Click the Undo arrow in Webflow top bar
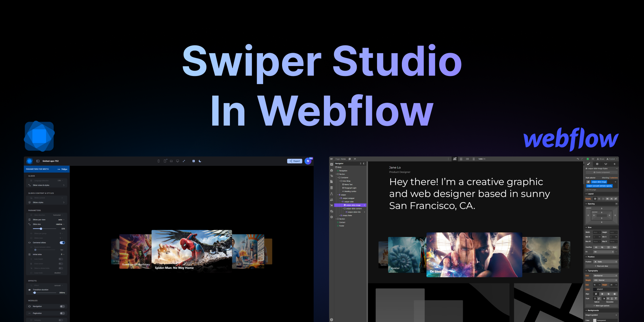Viewport: 644px width, 322px height. 578,159
